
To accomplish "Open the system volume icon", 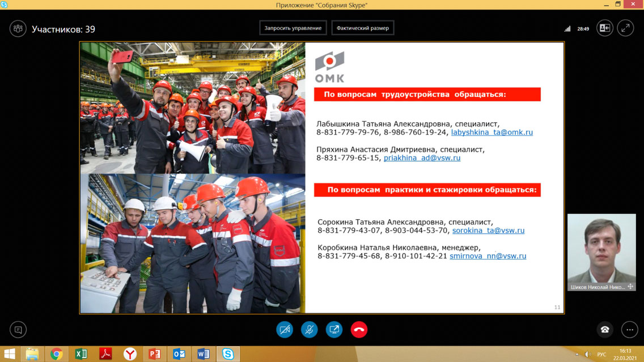I will (x=588, y=354).
